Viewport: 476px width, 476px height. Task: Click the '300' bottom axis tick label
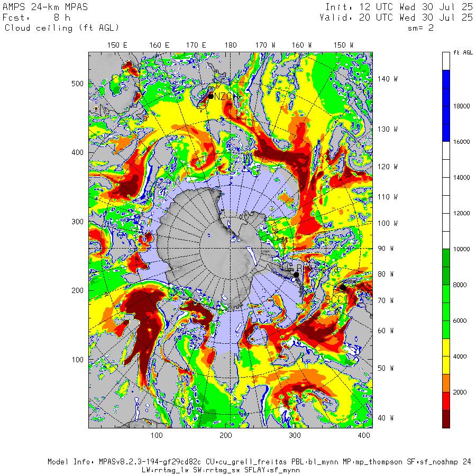[295, 435]
